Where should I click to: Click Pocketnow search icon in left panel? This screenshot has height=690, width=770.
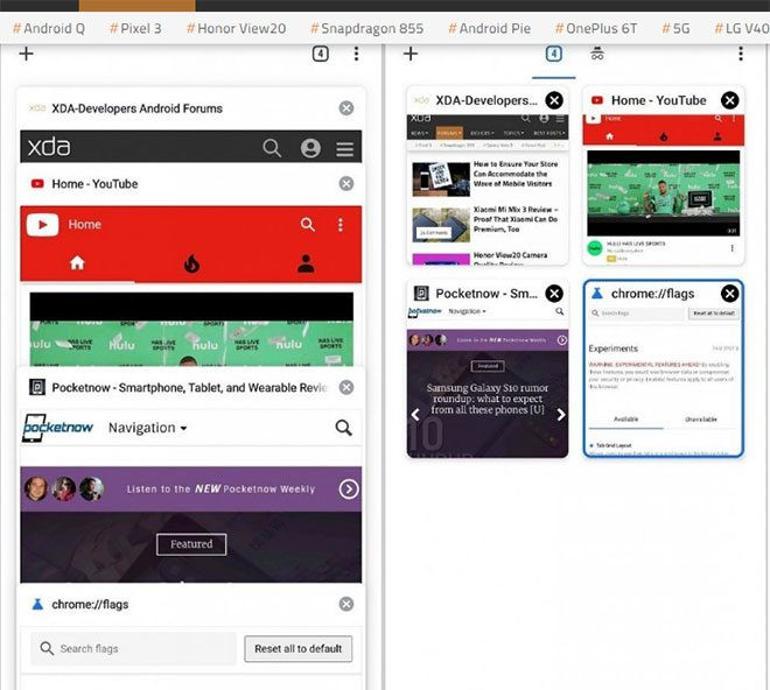pos(343,428)
